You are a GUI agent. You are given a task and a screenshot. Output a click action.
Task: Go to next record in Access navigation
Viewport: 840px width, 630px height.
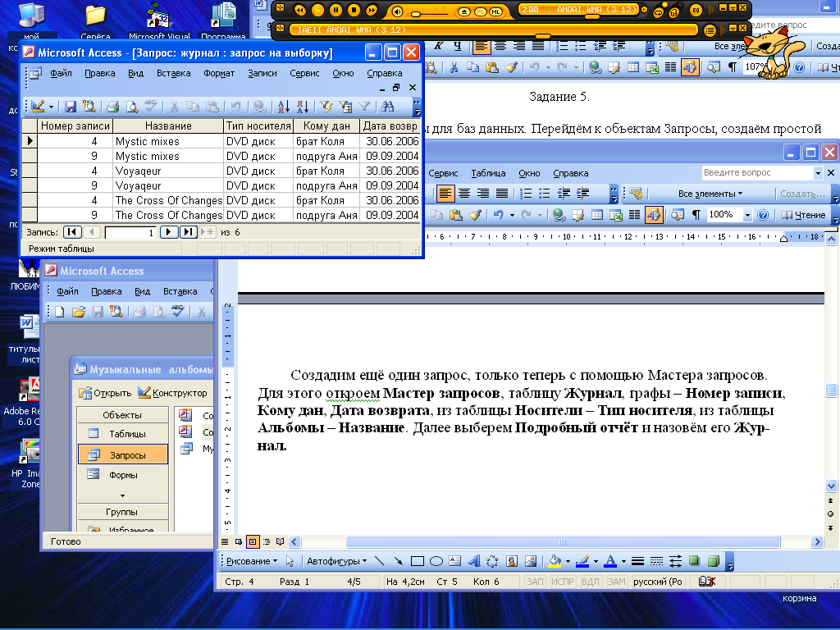tap(168, 232)
